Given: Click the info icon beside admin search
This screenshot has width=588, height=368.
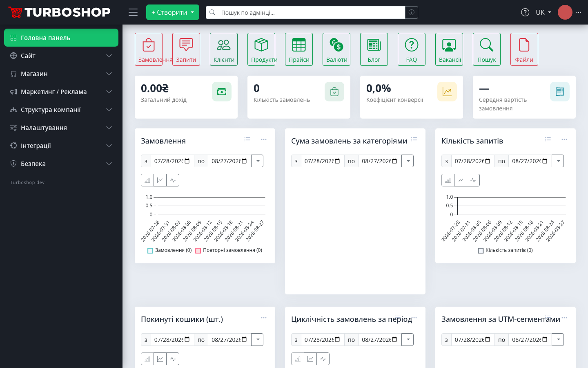Looking at the screenshot, I should [412, 12].
